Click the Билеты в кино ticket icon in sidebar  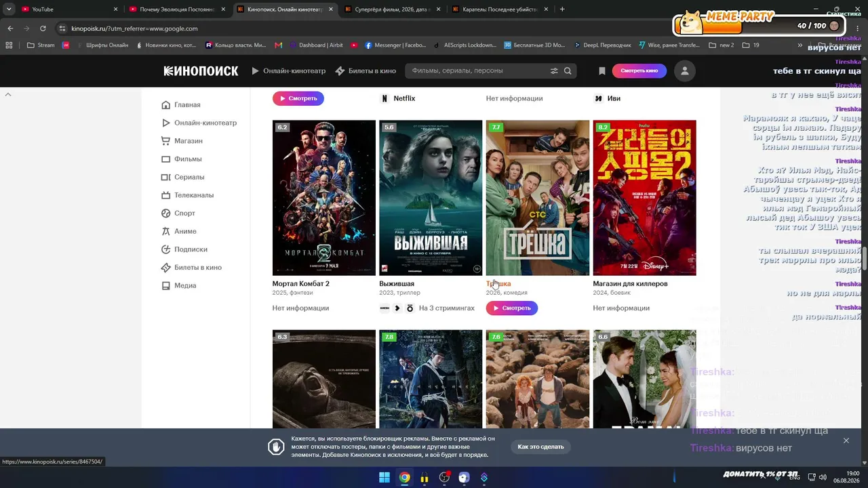(165, 268)
